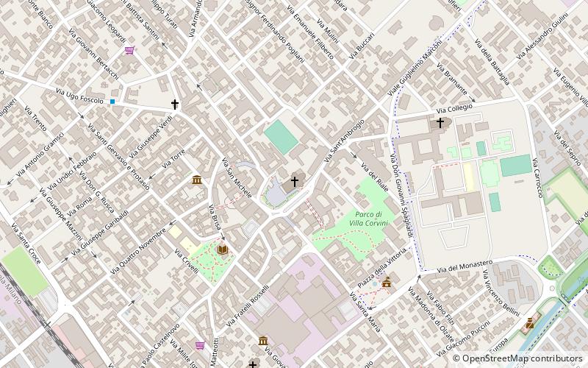Select the Via Vincenzo Bellini label
Image resolution: width=588 pixels, height=368 pixels.
tap(501, 293)
